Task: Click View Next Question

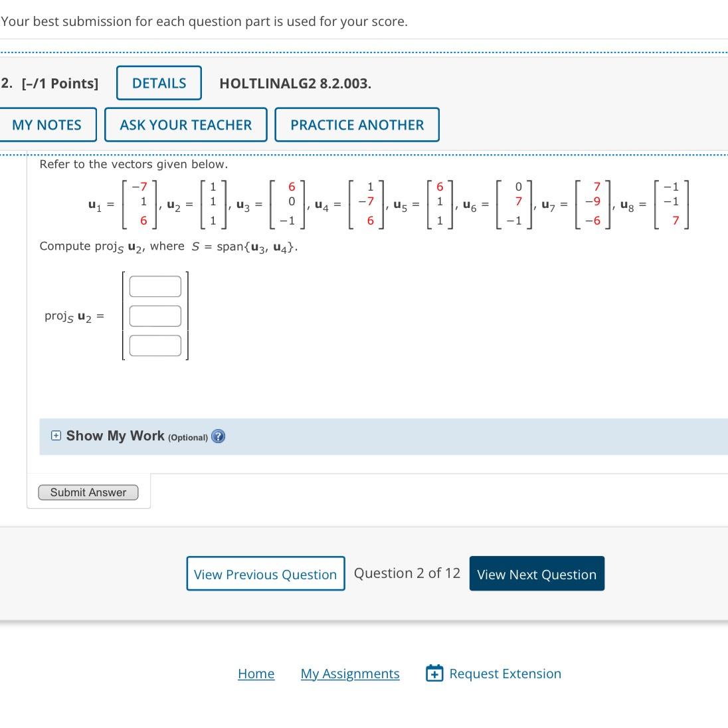Action: pos(536,574)
